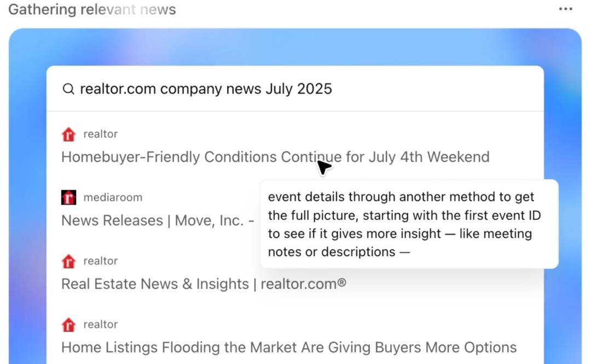Click realtor favicon above Home Listings result

(68, 325)
